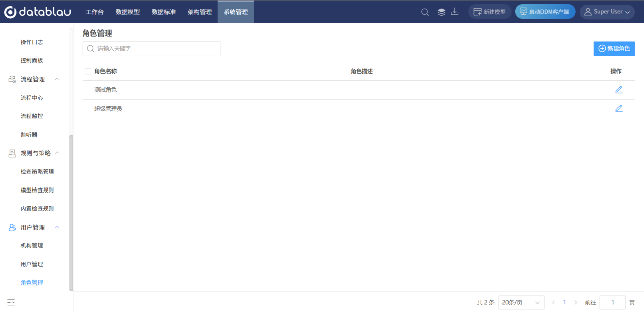Switch to the 数据标准 tab
644x313 pixels.
163,12
